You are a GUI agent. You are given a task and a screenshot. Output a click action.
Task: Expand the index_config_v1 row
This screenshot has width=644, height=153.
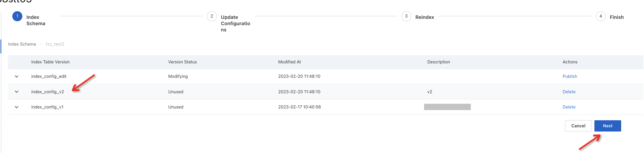(x=17, y=107)
